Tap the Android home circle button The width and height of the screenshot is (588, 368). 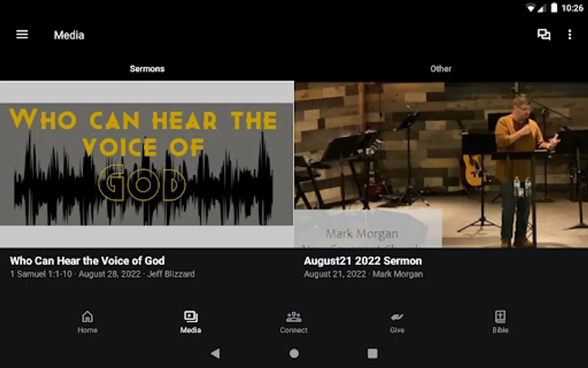[x=294, y=353]
